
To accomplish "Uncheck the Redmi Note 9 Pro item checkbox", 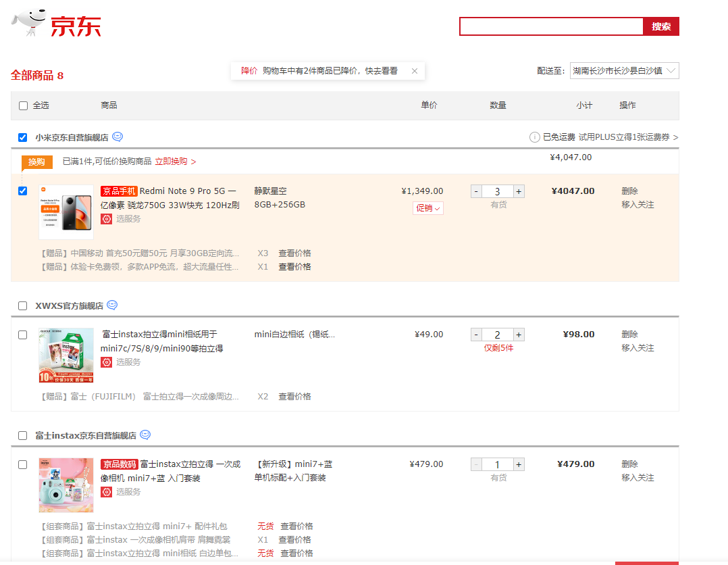I will 23,191.
